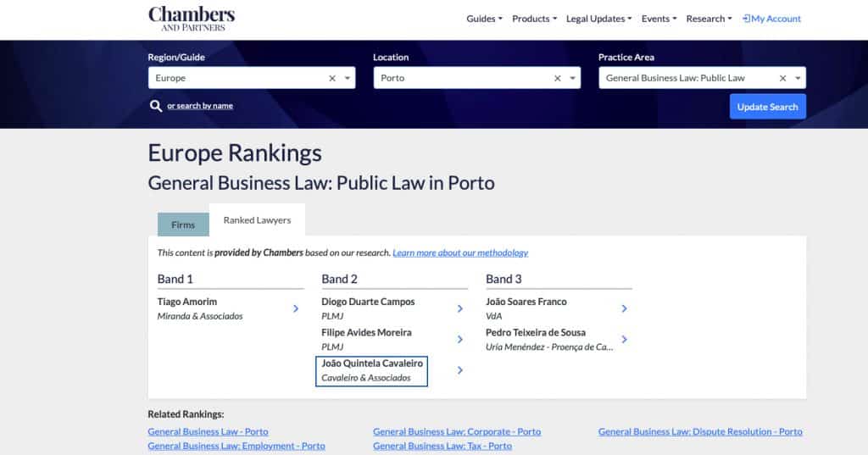Click the Practice Area input field
Screen dimensions: 868x455
pyautogui.click(x=702, y=78)
